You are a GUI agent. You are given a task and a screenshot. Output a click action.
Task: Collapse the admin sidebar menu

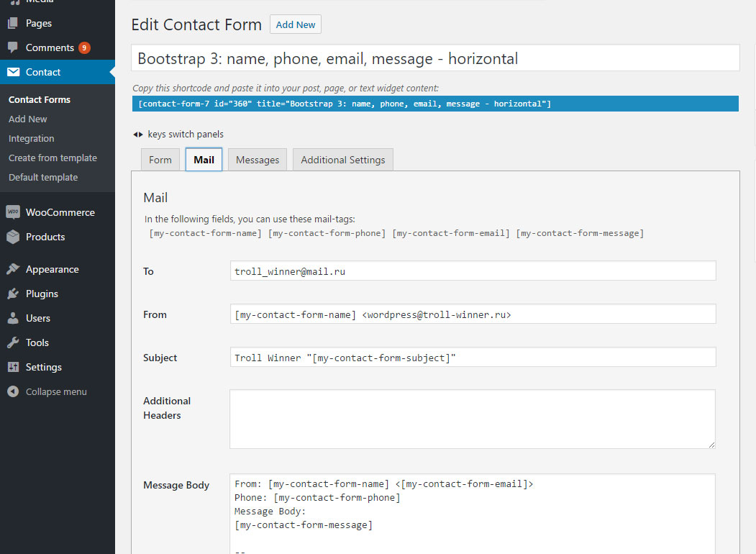point(58,391)
